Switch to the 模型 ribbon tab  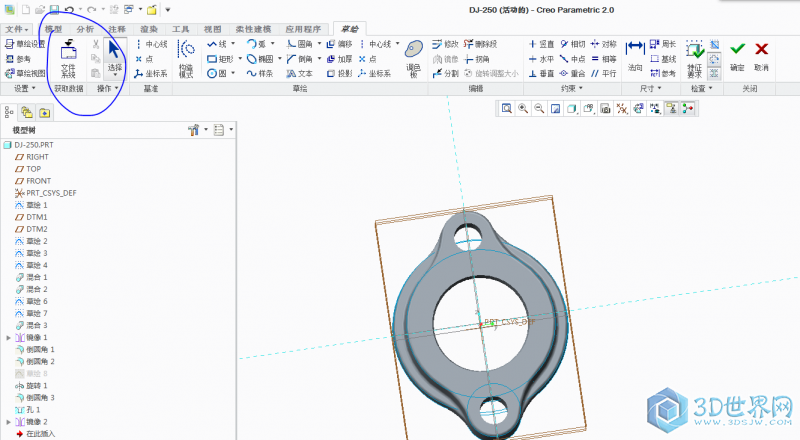point(54,29)
